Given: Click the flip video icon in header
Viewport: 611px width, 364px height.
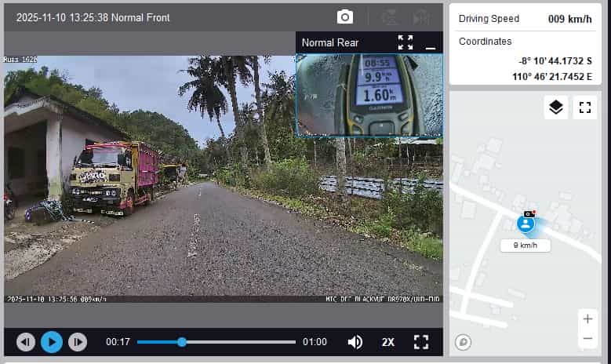Looking at the screenshot, I should pos(421,17).
